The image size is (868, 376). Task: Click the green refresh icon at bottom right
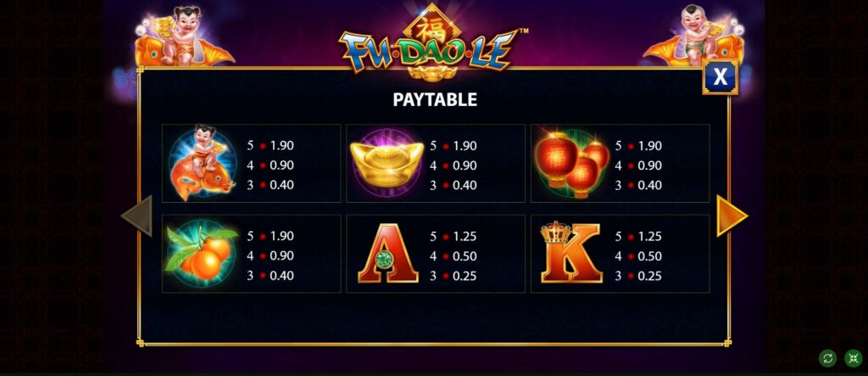coord(827,358)
